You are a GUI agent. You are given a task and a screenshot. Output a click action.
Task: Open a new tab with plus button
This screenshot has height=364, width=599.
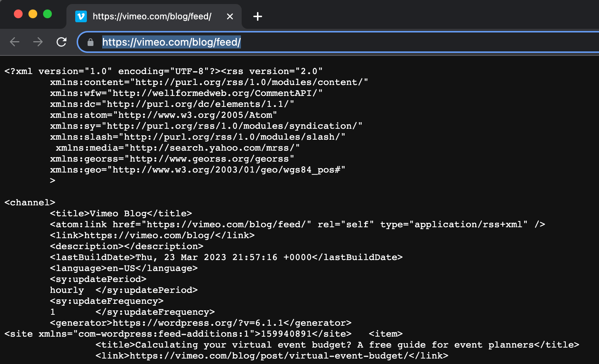click(258, 16)
